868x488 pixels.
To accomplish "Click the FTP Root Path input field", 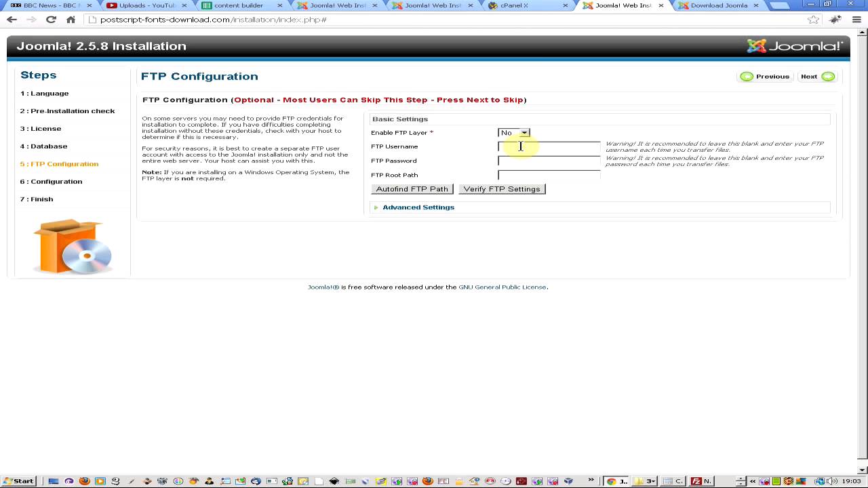I will [x=549, y=175].
